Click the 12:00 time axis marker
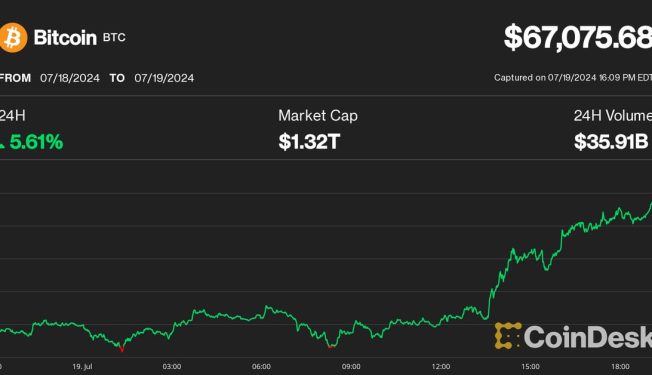Image resolution: width=652 pixels, height=375 pixels. [x=441, y=367]
